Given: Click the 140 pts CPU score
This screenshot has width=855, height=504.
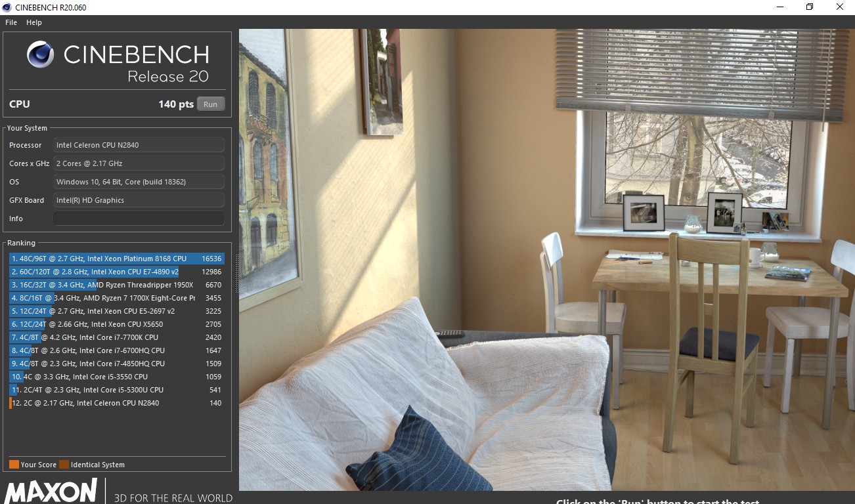Looking at the screenshot, I should tap(176, 104).
